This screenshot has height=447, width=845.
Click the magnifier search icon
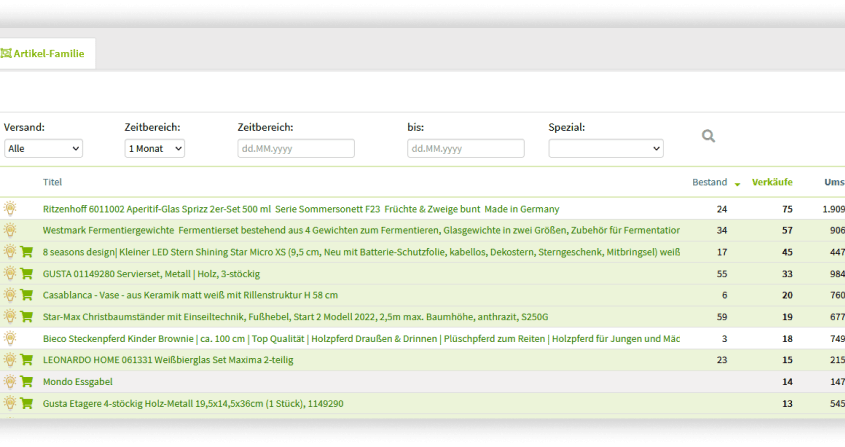(708, 136)
